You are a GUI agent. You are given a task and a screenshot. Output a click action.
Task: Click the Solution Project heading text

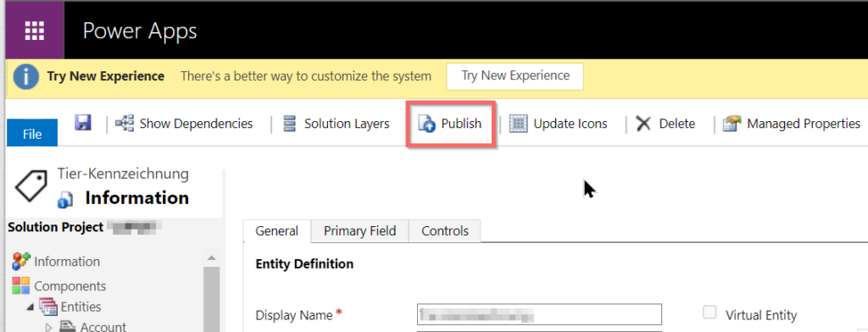tap(55, 227)
